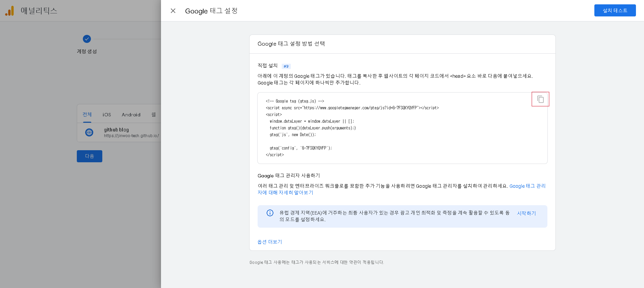Expand 옵션 더보기

click(270, 242)
